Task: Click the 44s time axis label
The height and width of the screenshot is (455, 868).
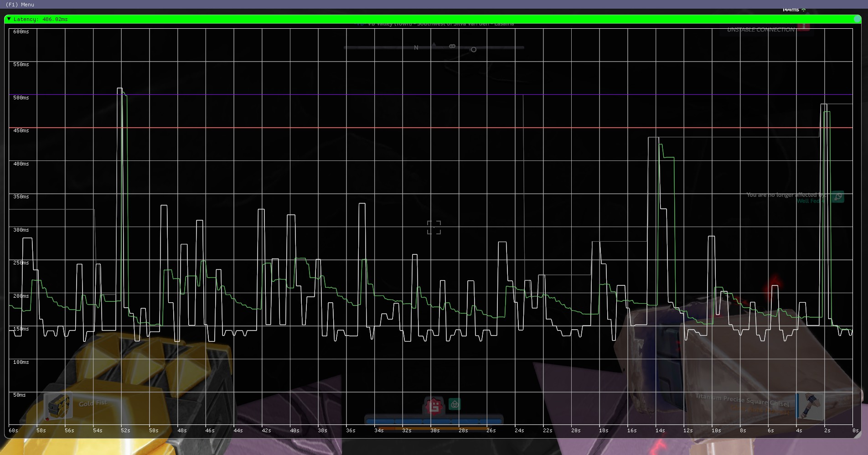Action: (238, 430)
